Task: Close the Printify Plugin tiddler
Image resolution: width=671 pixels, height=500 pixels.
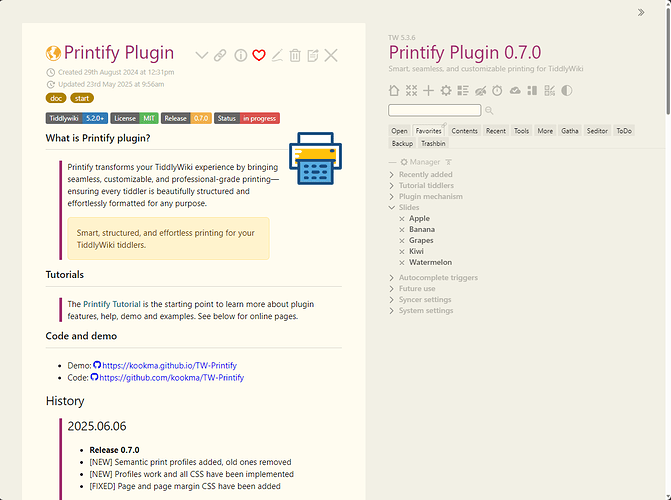Action: point(331,55)
